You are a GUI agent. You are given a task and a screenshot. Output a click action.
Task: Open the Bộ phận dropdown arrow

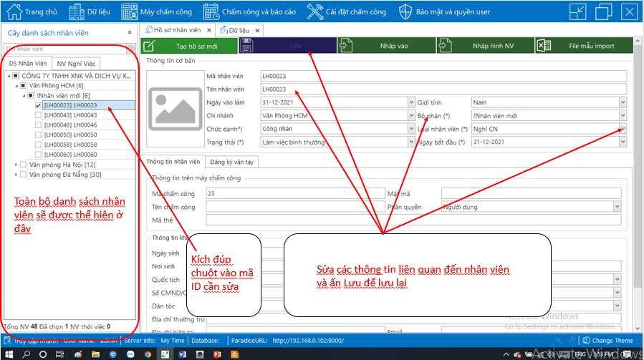click(623, 116)
